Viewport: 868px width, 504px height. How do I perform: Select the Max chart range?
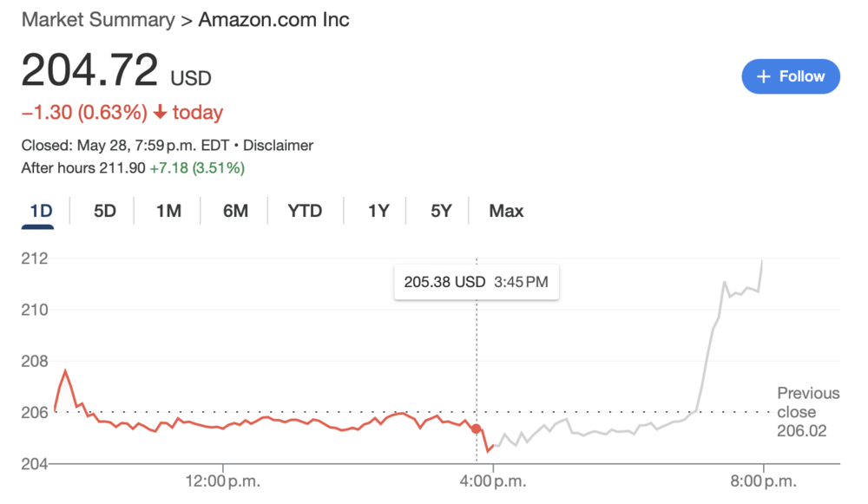click(506, 211)
